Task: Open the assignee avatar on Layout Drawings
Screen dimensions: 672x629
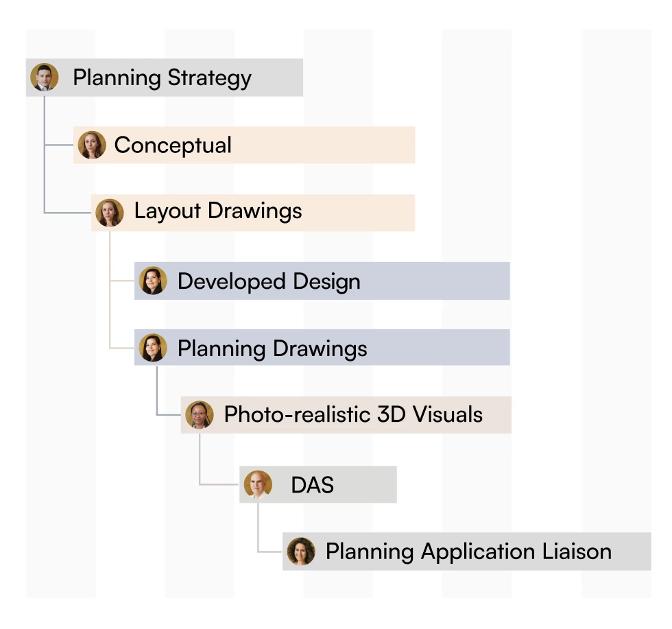Action: [110, 213]
